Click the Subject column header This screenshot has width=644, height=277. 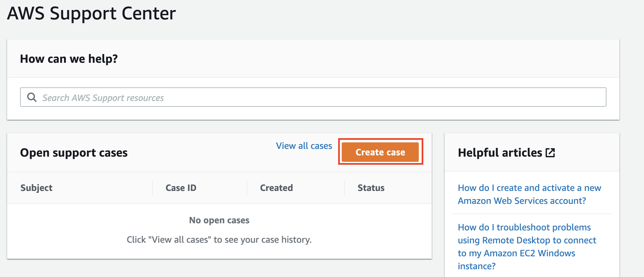(36, 188)
